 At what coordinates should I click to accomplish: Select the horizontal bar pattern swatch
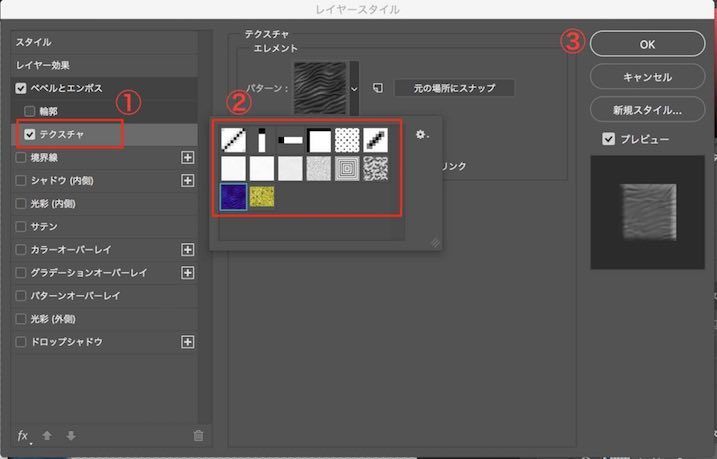(290, 140)
